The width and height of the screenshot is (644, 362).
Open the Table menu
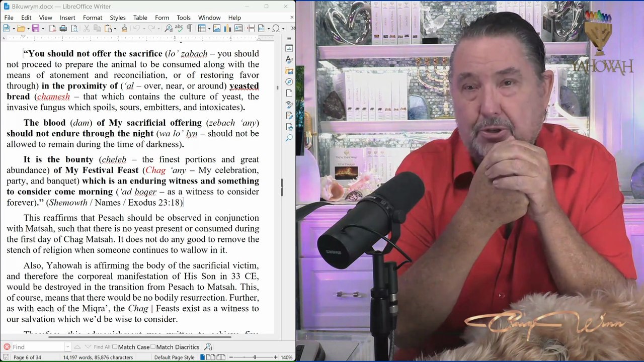pos(140,18)
